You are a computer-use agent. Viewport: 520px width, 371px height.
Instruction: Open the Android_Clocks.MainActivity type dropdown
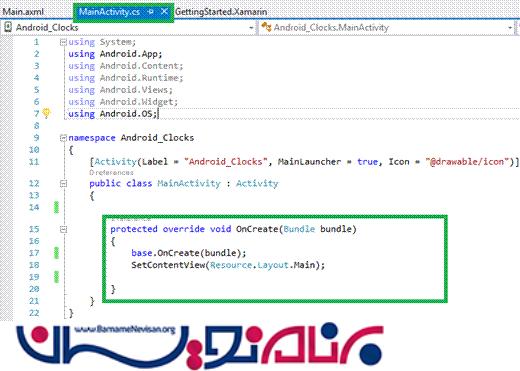[510, 28]
